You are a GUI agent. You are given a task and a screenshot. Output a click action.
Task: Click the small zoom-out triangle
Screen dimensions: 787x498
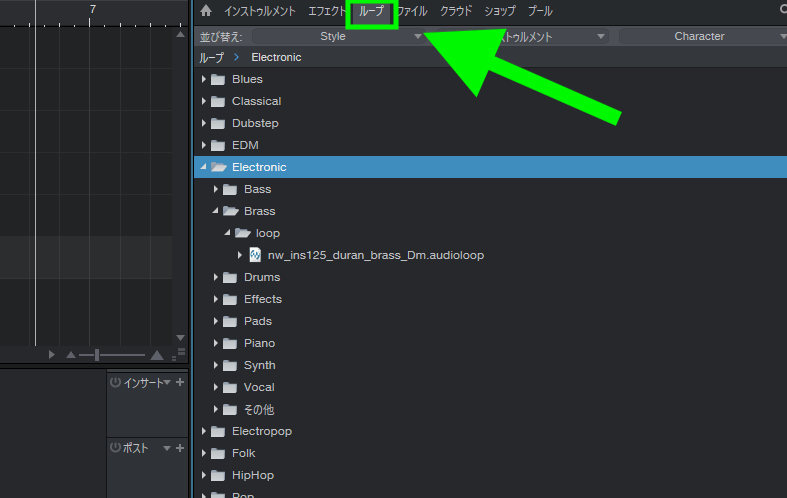click(71, 355)
